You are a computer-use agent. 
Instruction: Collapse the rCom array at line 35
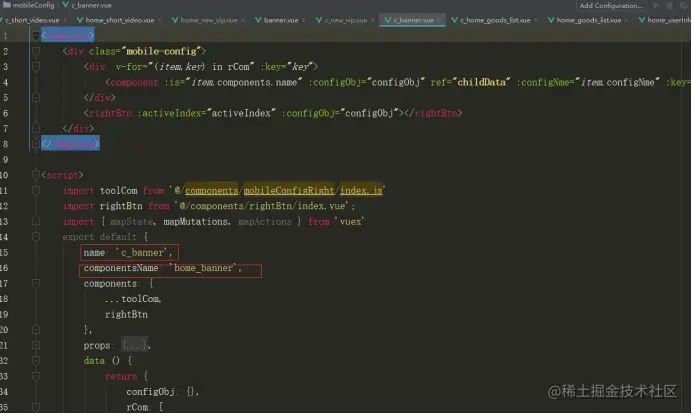(36, 407)
